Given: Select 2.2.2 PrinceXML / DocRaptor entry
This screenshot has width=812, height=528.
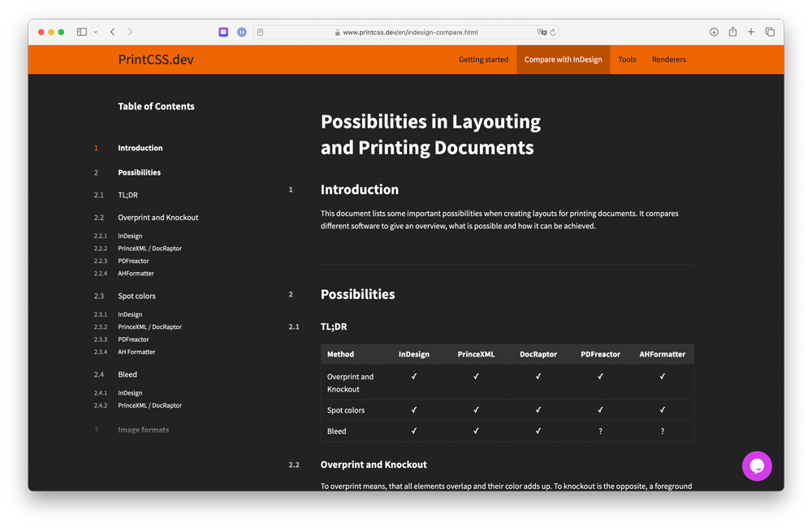Looking at the screenshot, I should pos(149,249).
